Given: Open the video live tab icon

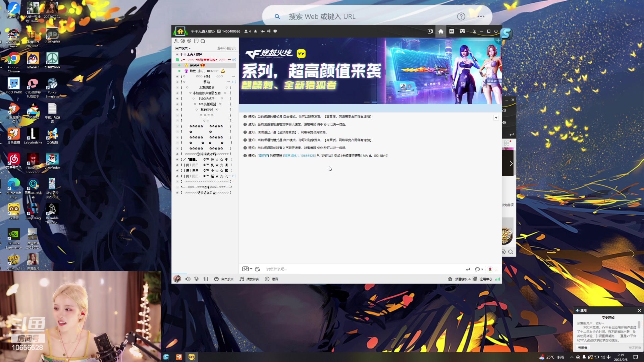Looking at the screenshot, I should (x=430, y=31).
